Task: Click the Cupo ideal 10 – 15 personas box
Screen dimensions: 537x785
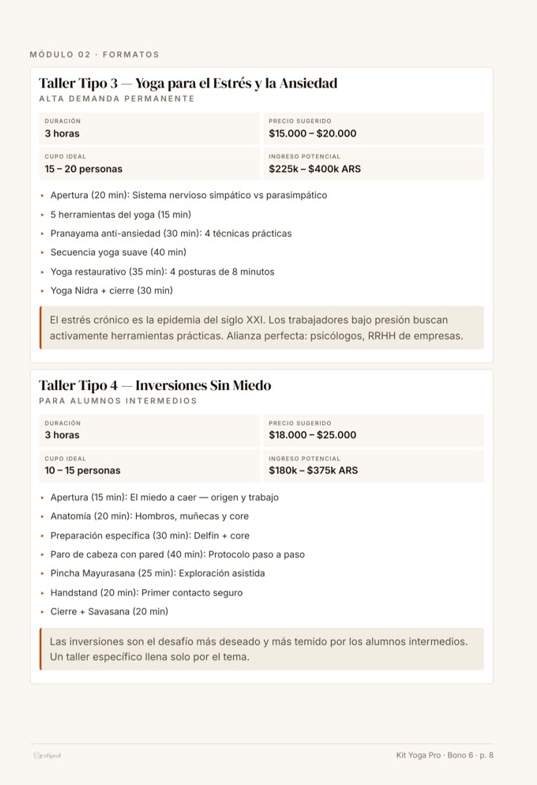Action: (149, 466)
